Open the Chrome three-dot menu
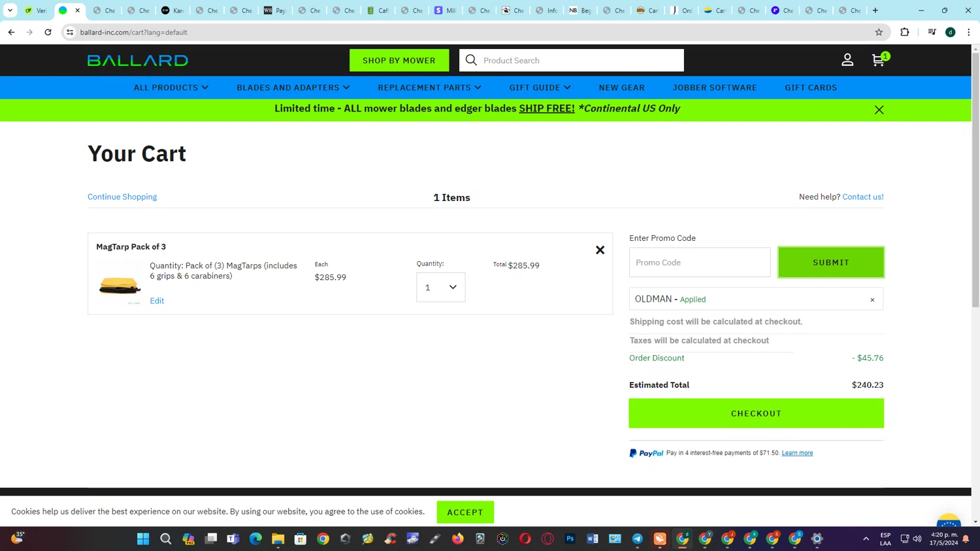Screen dimensions: 980x551 pyautogui.click(x=969, y=32)
